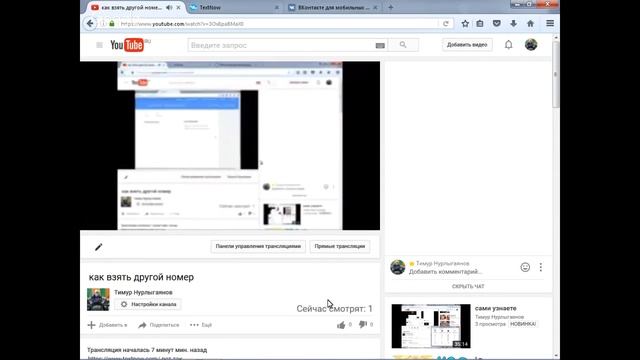Viewport: 640px width, 360px height.
Task: Open Настройки канала button
Action: tap(148, 304)
